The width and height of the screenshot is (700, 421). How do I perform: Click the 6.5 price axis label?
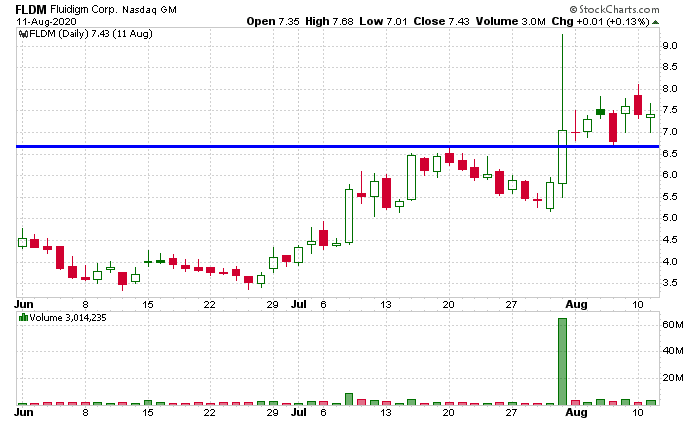click(x=670, y=153)
